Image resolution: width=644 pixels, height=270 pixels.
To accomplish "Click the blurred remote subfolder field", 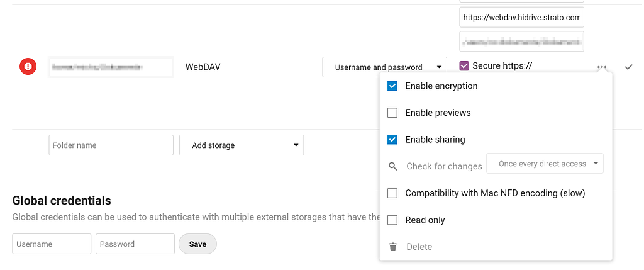I will (521, 41).
